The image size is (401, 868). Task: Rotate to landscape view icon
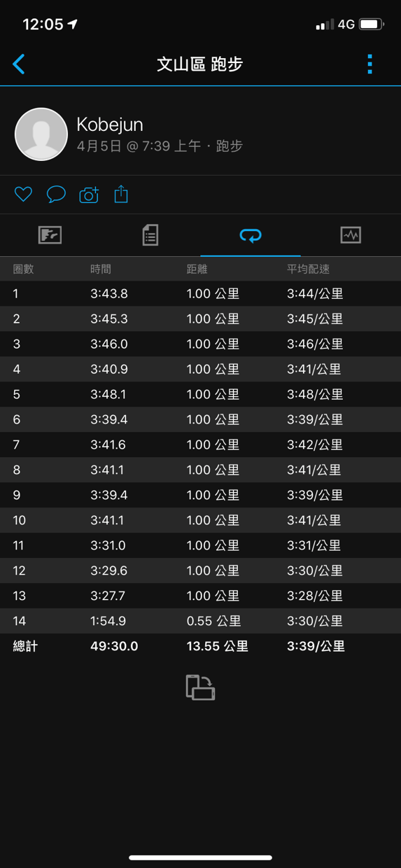200,687
